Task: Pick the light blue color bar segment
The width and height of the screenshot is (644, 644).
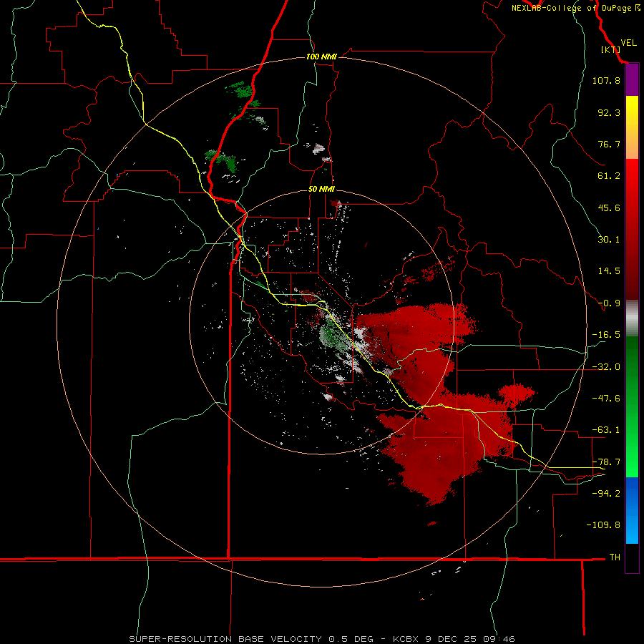Action: click(x=632, y=527)
